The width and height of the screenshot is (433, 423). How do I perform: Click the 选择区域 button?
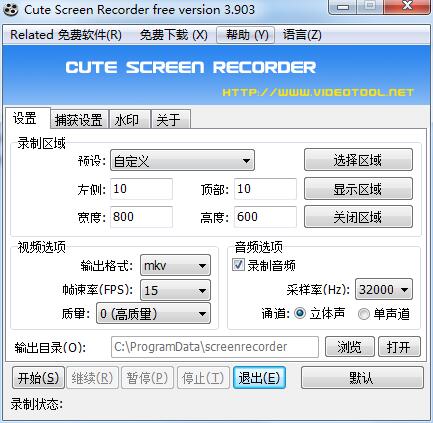point(358,160)
